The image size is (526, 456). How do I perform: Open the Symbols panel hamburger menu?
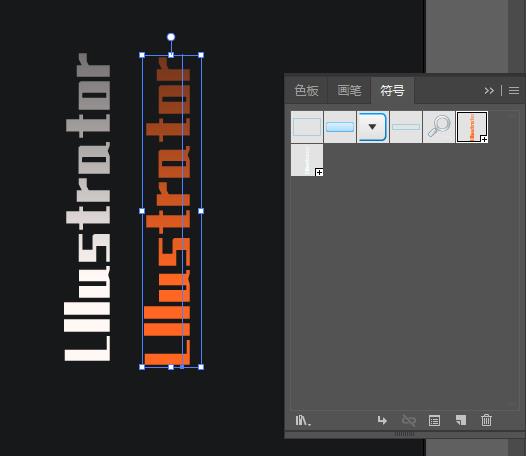point(514,91)
